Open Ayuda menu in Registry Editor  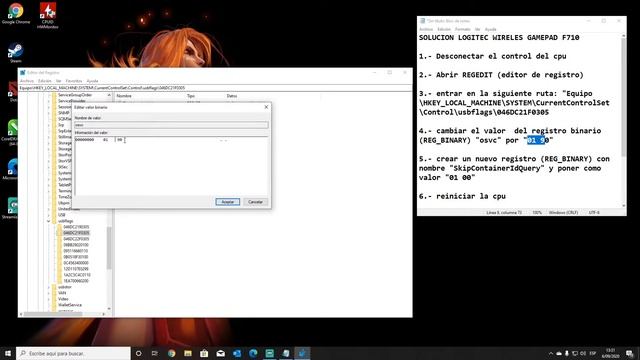point(92,81)
